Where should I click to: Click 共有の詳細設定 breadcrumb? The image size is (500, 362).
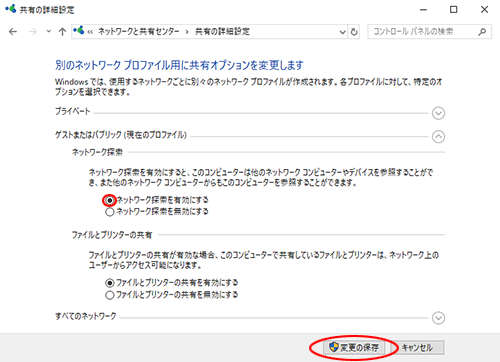pyautogui.click(x=222, y=32)
